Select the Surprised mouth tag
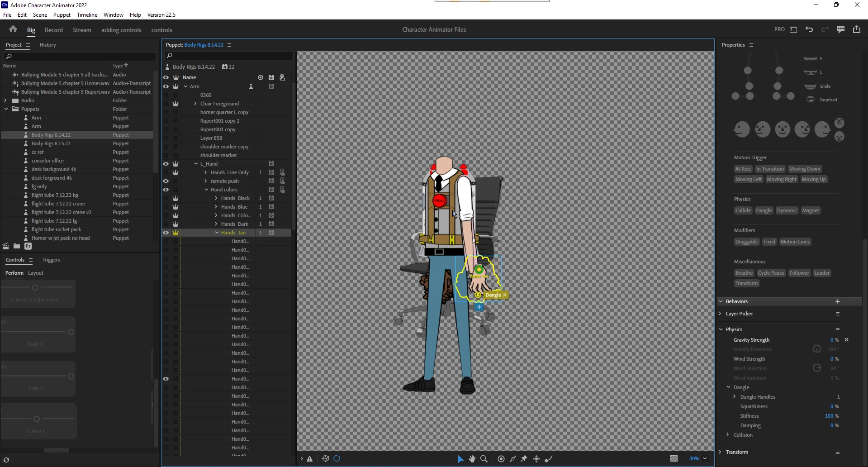The image size is (868, 467). tap(821, 100)
